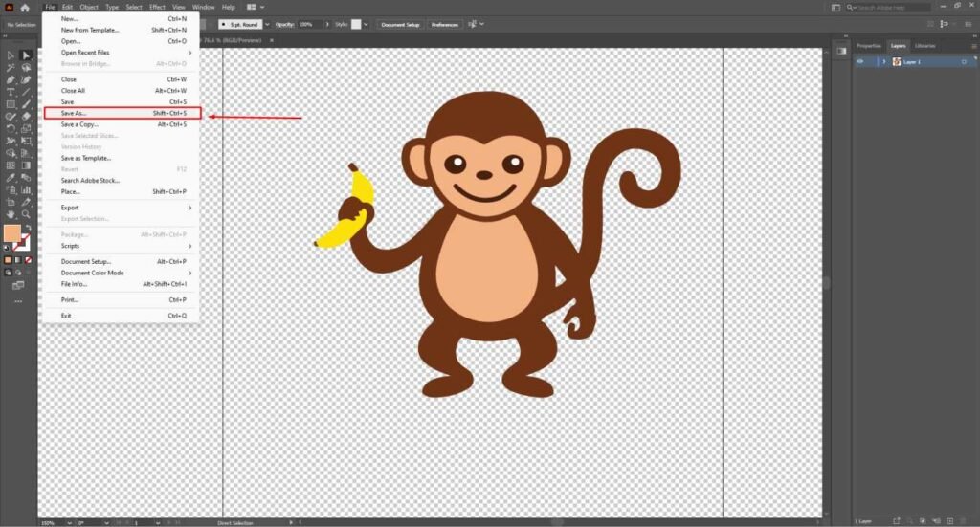This screenshot has height=527, width=980.
Task: Select the Column Graph tool
Action: [x=26, y=189]
